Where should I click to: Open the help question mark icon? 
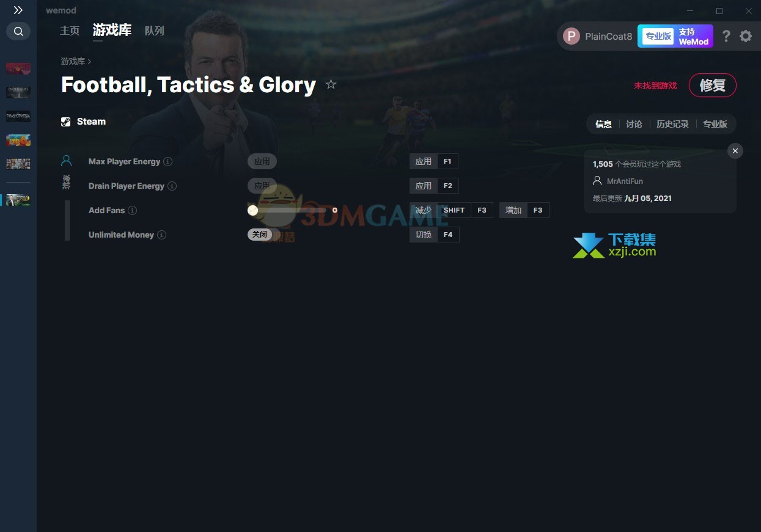726,36
